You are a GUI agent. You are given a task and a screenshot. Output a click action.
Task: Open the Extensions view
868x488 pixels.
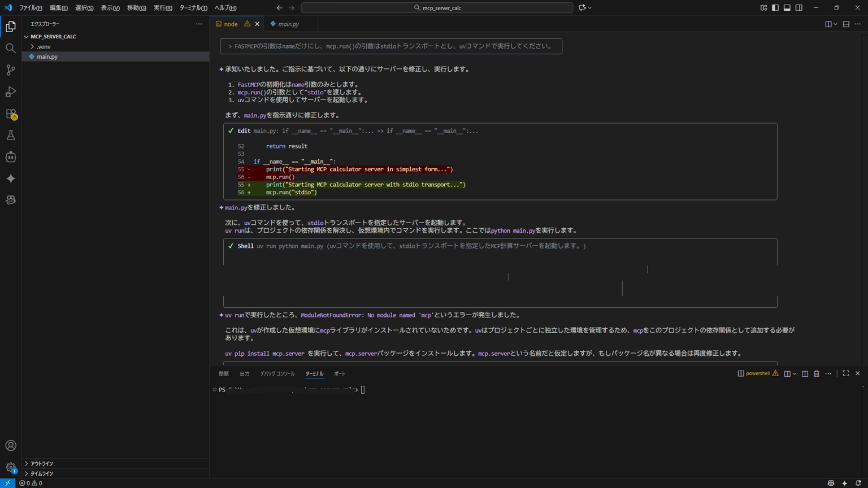[11, 114]
